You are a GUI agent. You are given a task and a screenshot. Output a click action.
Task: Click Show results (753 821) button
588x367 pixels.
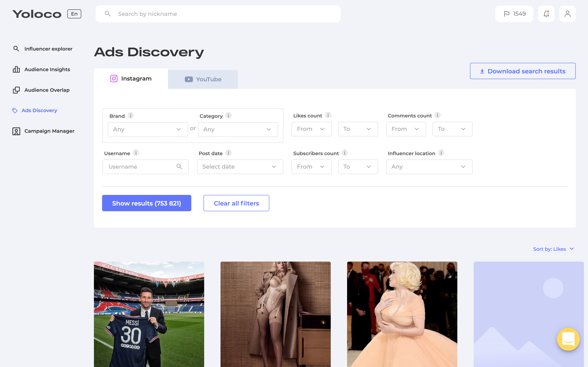pyautogui.click(x=147, y=203)
